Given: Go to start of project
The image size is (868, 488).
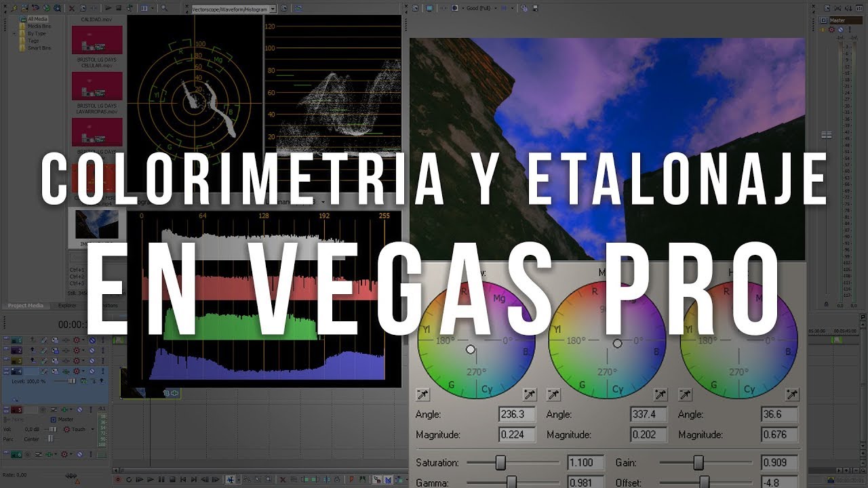Looking at the screenshot, I should [x=183, y=480].
